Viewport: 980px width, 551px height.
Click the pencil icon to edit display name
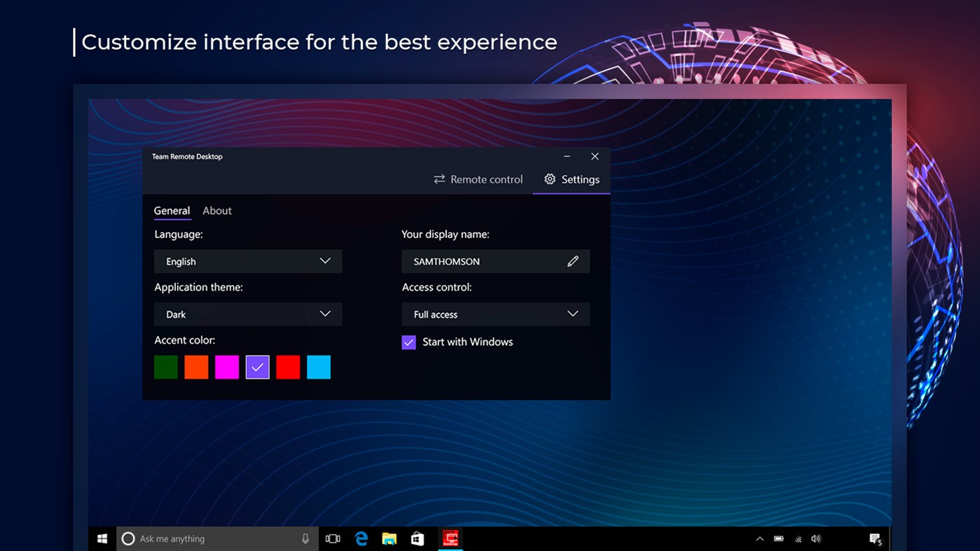pos(573,261)
